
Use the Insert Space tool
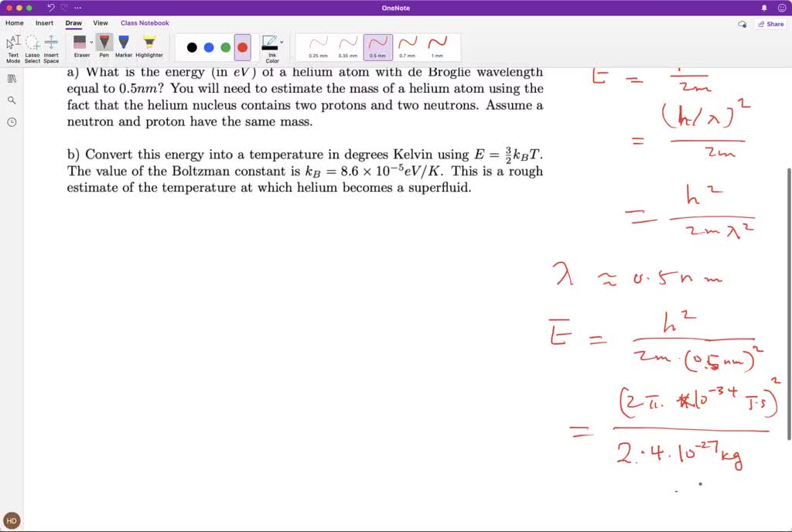coord(50,46)
